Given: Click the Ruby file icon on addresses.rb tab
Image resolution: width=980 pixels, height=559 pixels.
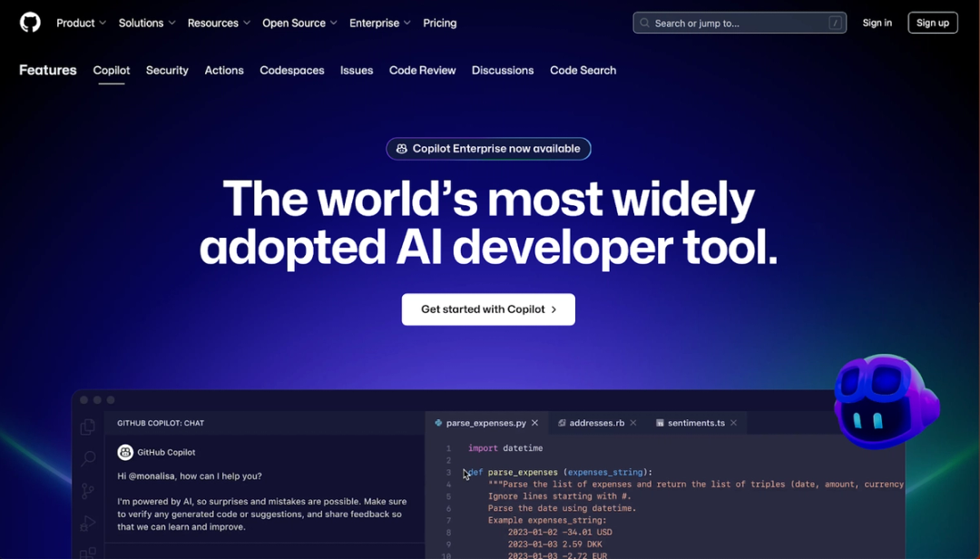Looking at the screenshot, I should [562, 423].
